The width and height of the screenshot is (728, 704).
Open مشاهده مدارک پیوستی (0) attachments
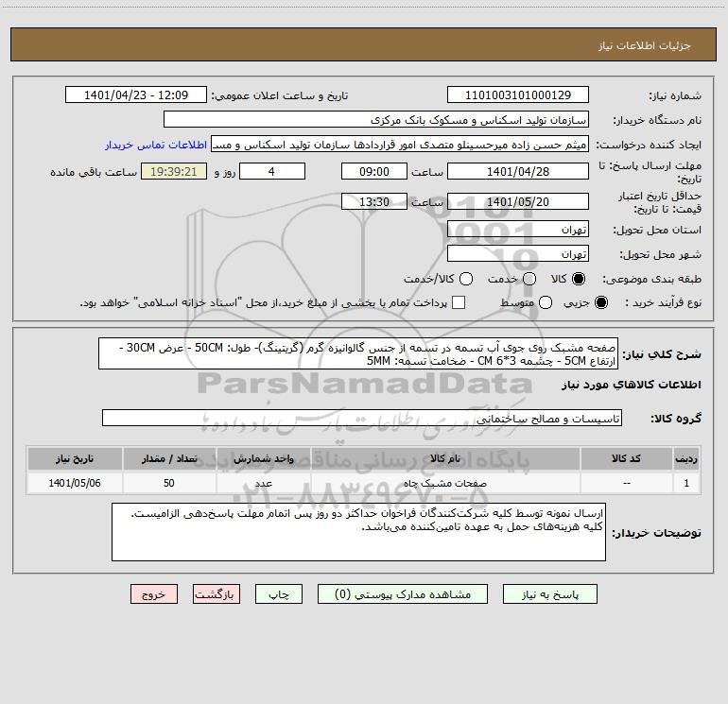click(x=403, y=594)
